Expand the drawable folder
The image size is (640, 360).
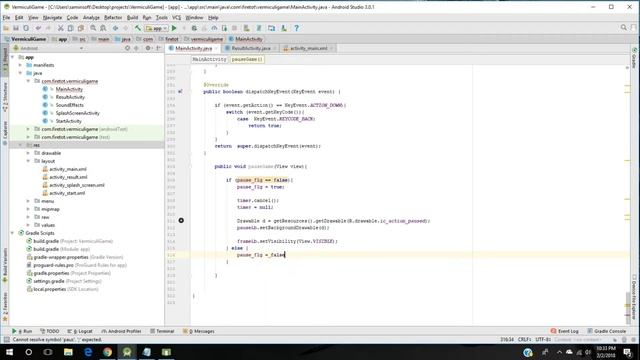coord(28,153)
